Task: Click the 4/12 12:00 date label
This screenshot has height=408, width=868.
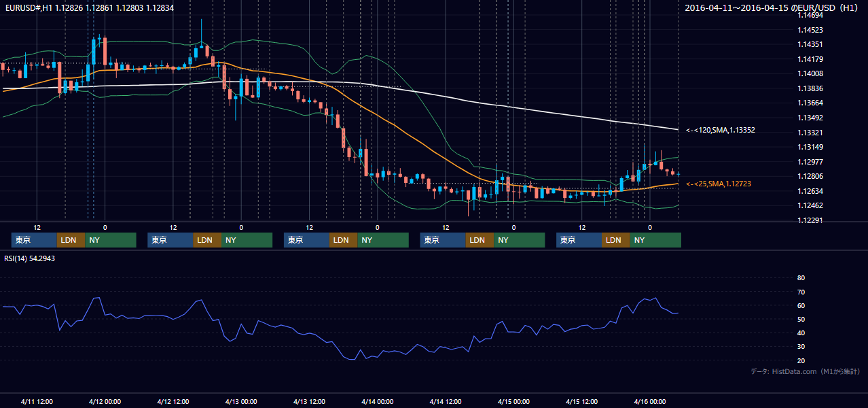Action: (173, 401)
